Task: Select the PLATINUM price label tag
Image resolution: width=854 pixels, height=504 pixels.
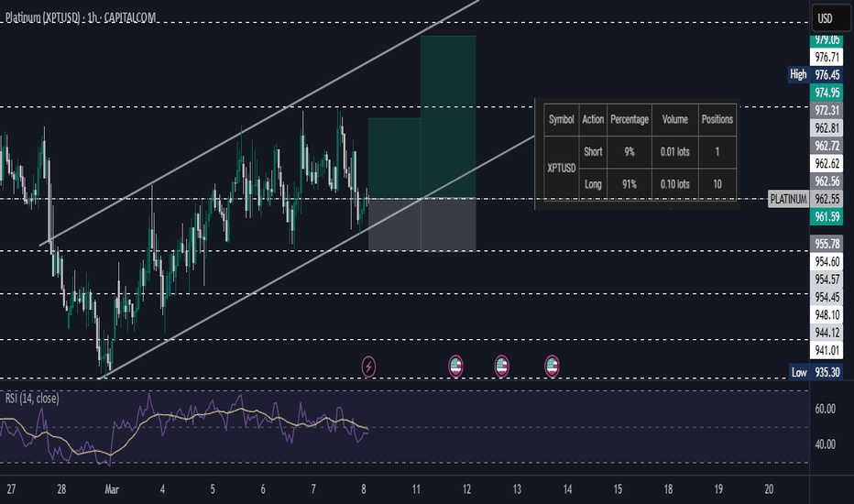Action: point(788,199)
